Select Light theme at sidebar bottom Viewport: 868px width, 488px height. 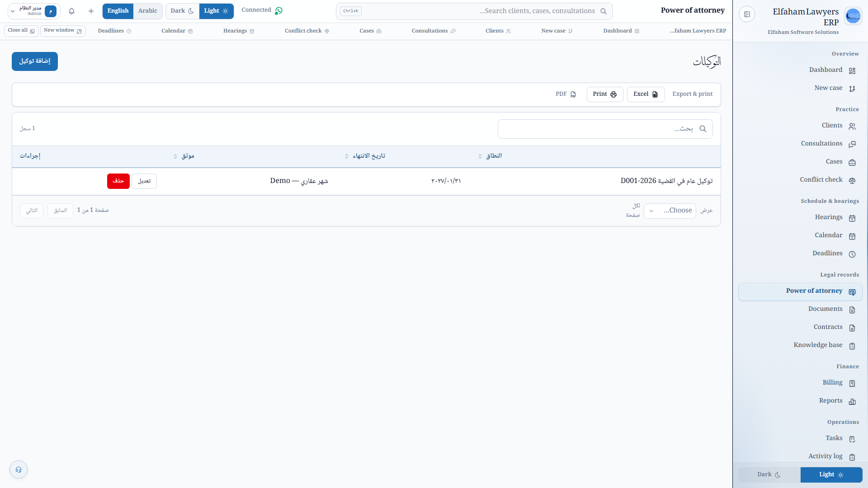[831, 475]
